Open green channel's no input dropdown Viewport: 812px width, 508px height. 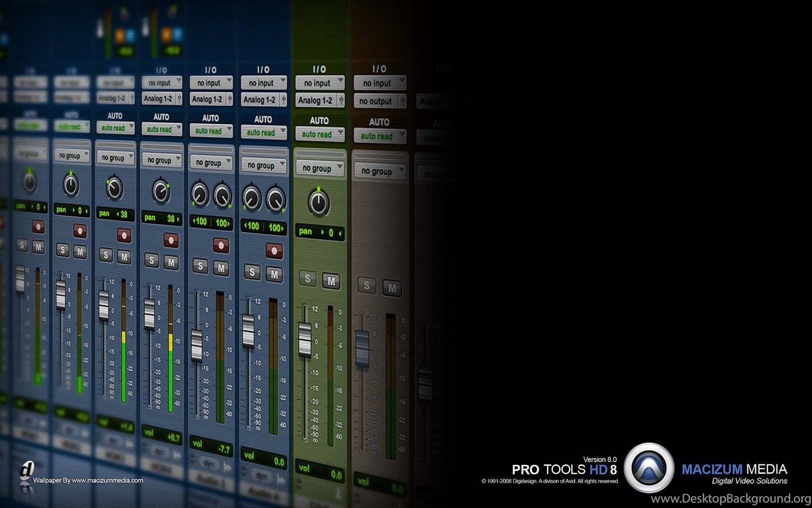tap(320, 83)
